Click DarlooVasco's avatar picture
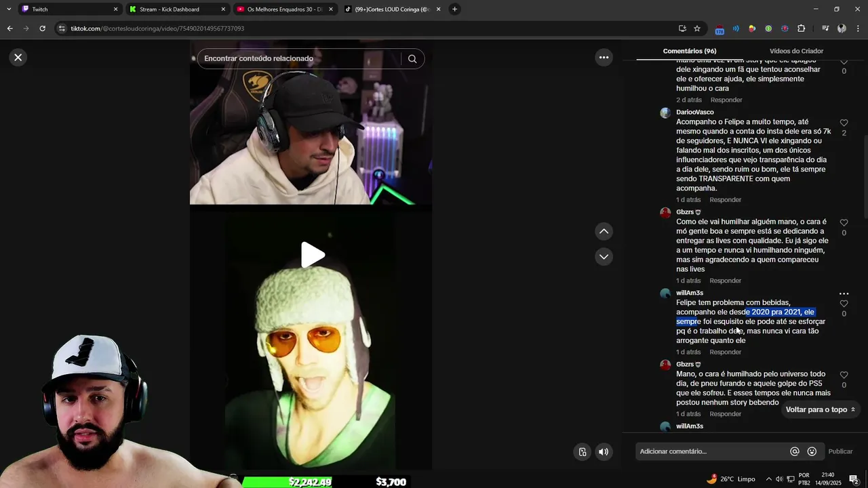The height and width of the screenshot is (488, 868). (x=665, y=113)
